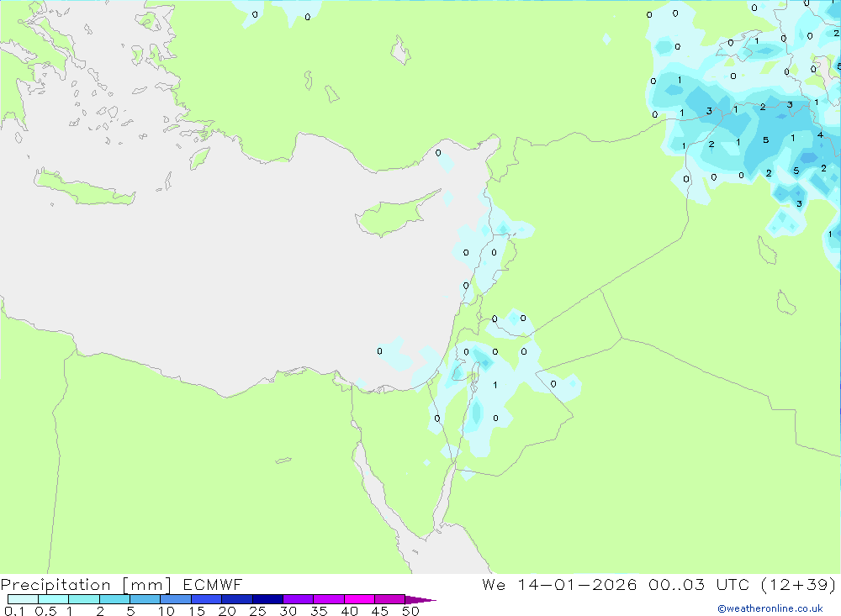Click the legend label "0.5"
This screenshot has width=841, height=616.
pos(45,611)
